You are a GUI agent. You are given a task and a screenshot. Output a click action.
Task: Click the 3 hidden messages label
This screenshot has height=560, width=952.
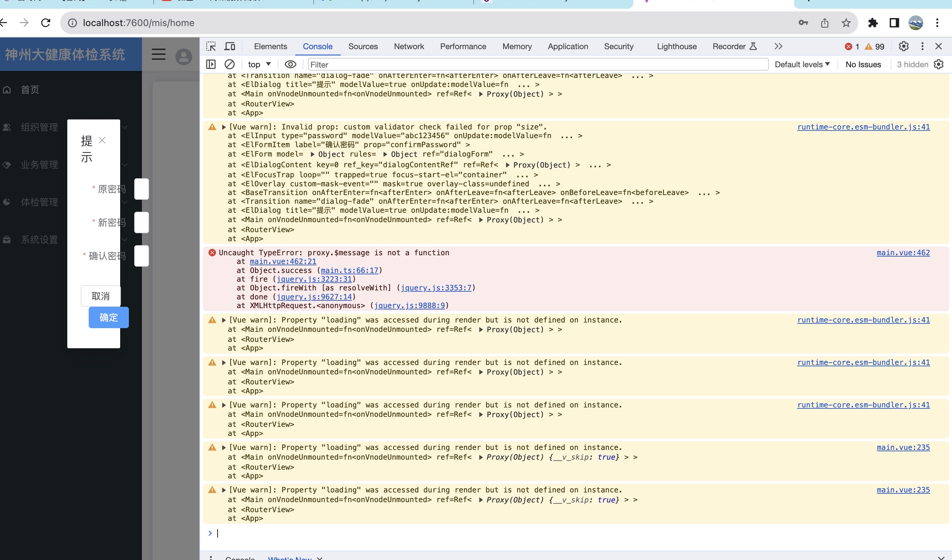point(913,65)
